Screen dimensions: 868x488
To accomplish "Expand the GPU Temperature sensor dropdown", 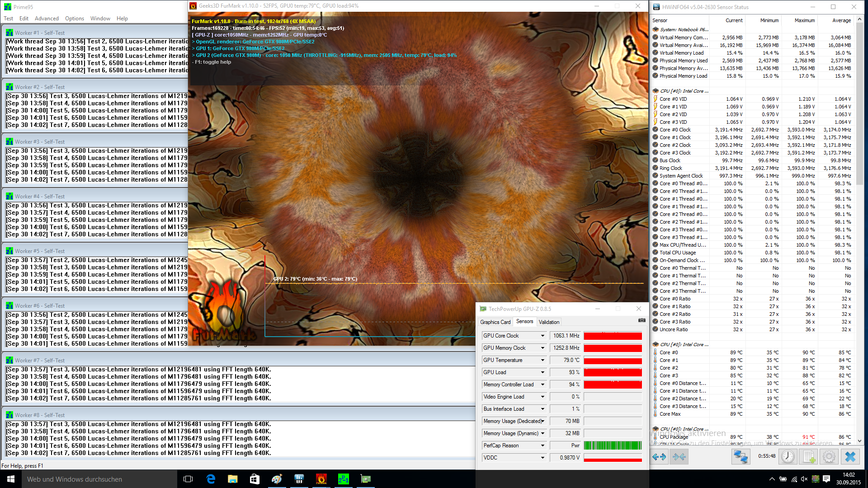I will tap(542, 360).
